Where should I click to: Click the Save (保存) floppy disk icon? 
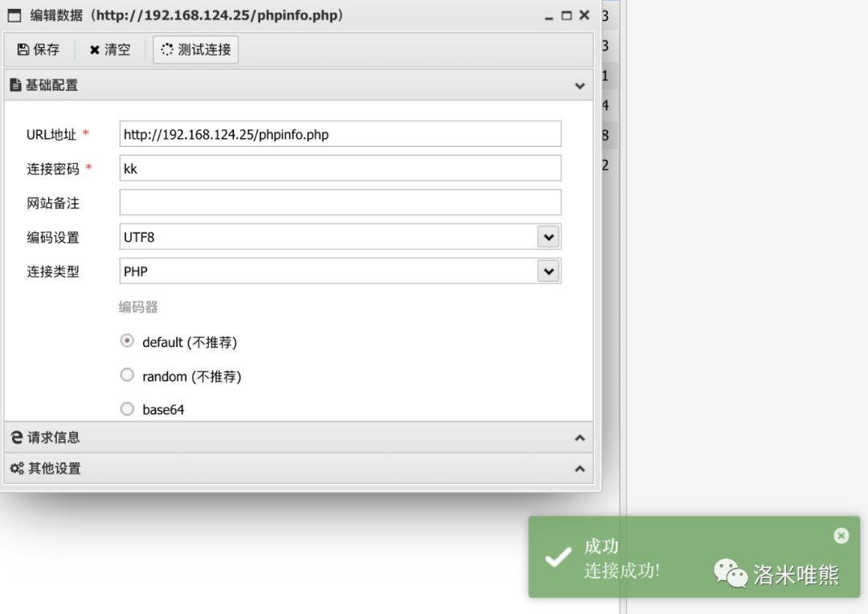[x=23, y=50]
